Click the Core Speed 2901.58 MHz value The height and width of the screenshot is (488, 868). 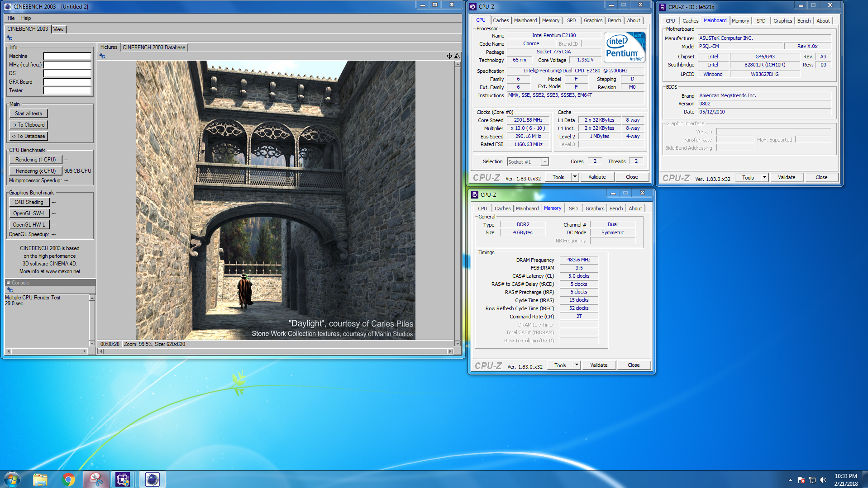(528, 120)
